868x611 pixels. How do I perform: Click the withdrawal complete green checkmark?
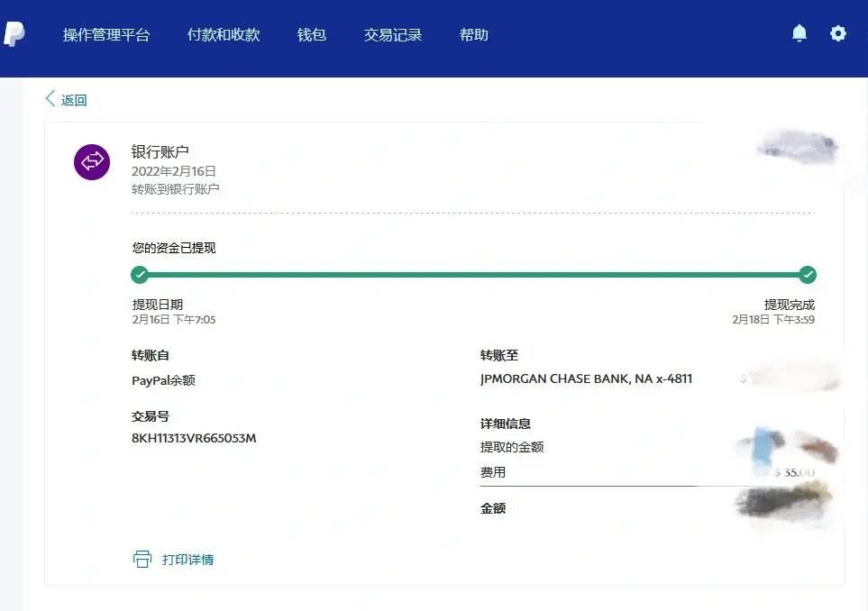808,275
